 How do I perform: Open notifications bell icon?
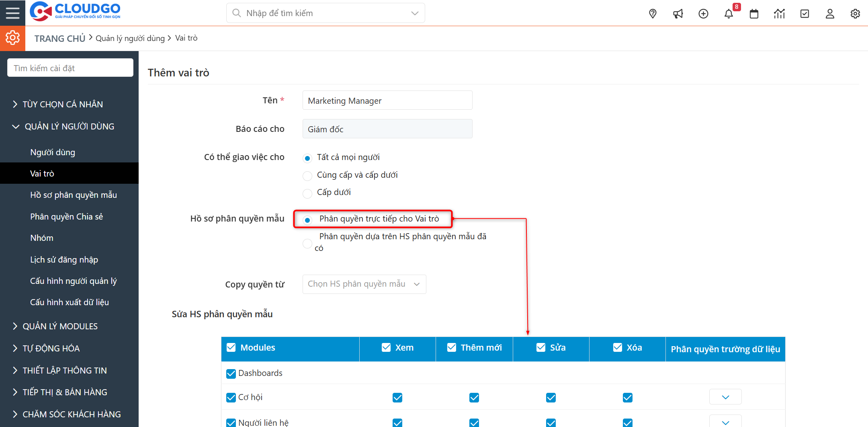(729, 14)
